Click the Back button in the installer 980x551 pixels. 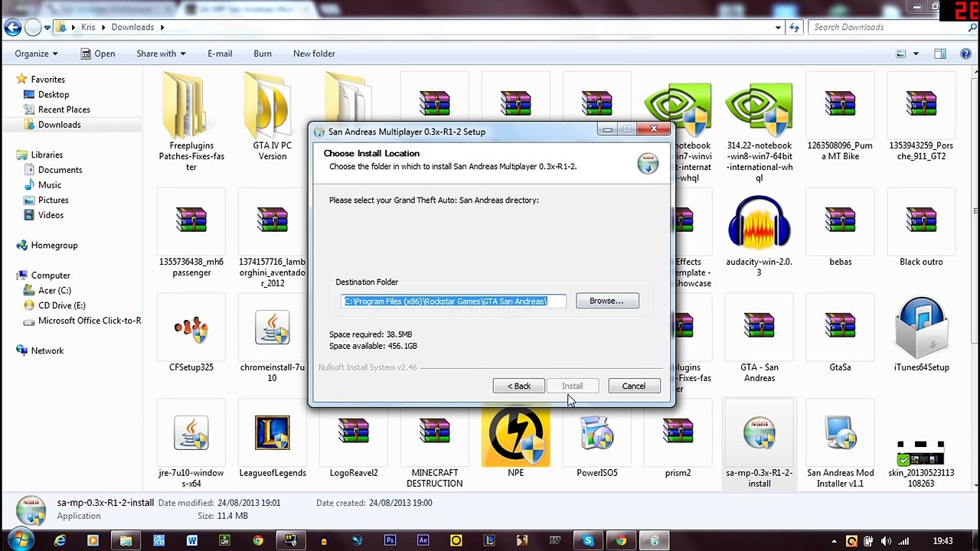[x=518, y=386]
